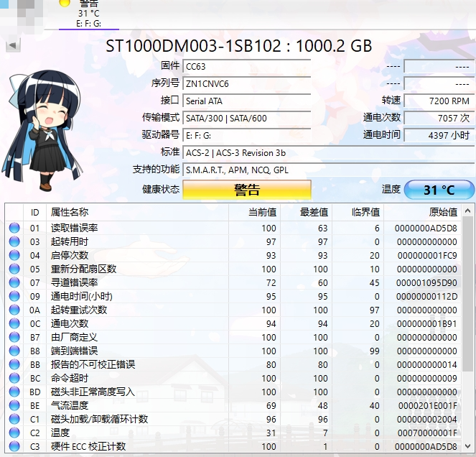Click the 读取错误率 attribute name

pos(75,228)
